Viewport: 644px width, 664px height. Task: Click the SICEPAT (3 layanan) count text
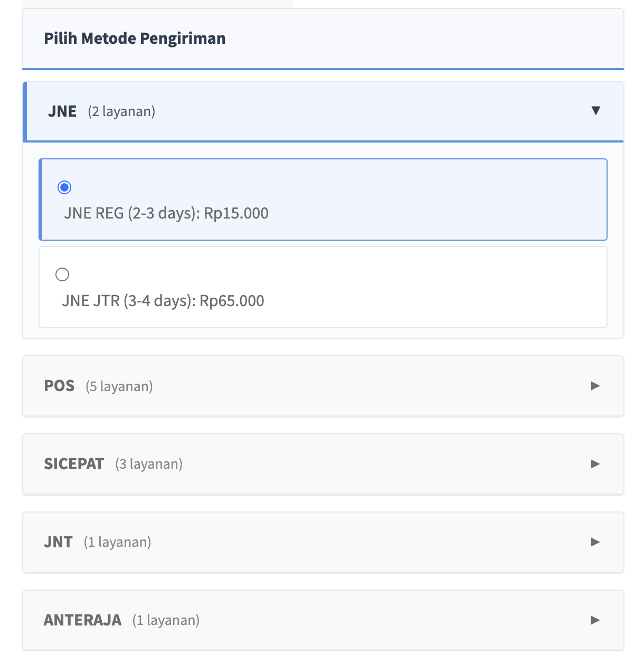tap(149, 464)
